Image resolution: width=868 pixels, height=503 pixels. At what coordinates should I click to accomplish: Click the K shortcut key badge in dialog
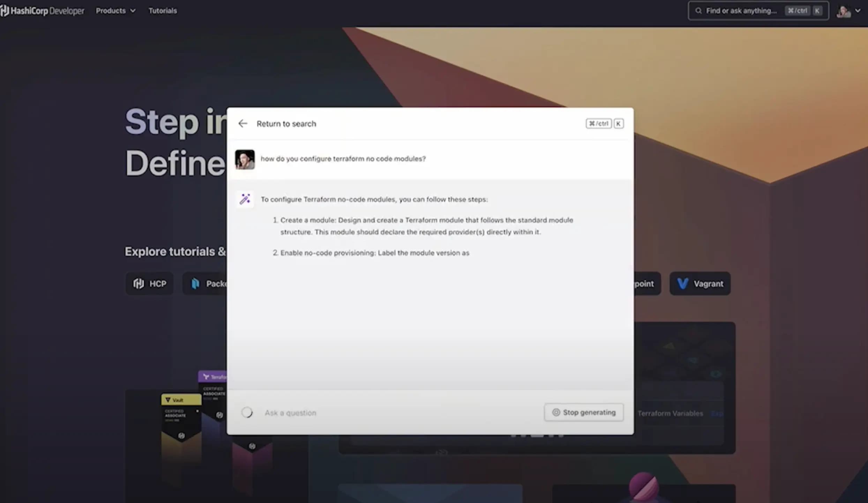point(618,123)
